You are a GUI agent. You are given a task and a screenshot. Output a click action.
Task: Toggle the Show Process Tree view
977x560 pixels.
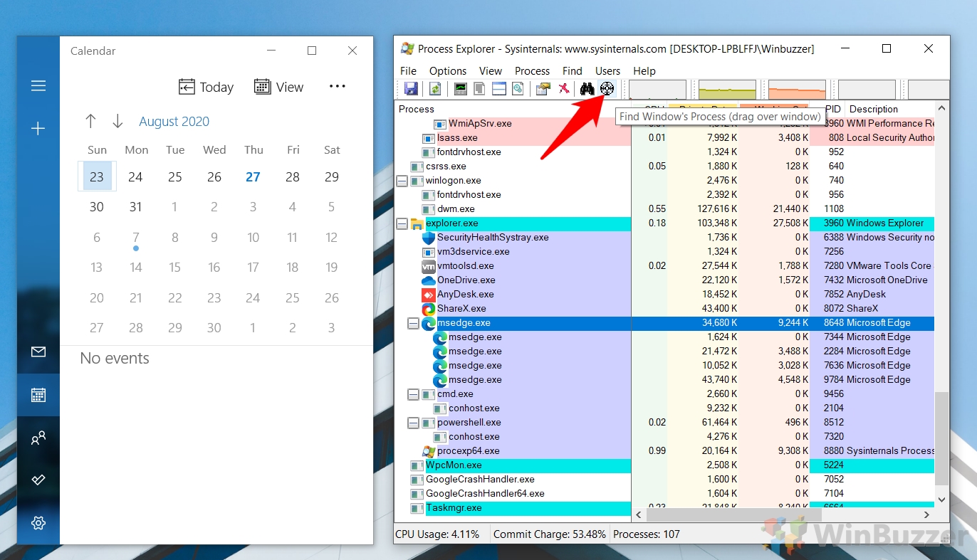(x=479, y=88)
